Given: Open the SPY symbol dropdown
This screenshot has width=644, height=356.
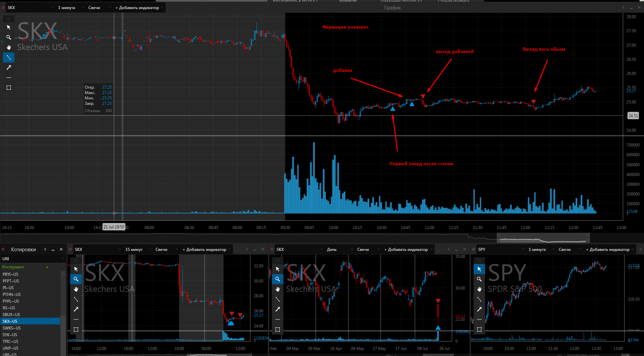Looking at the screenshot, I should [501, 249].
